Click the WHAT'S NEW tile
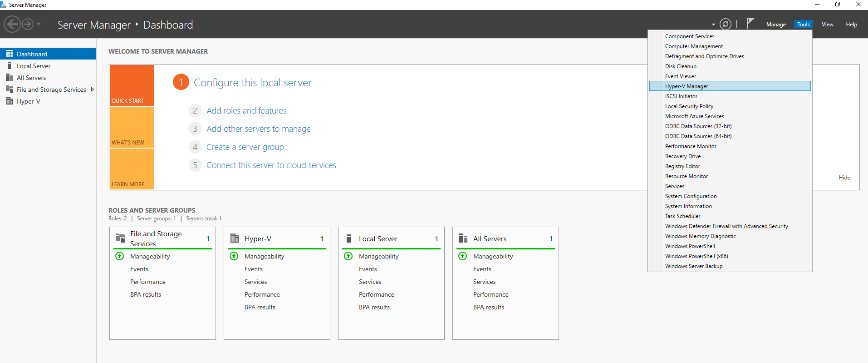Screen dimensions: 868x363 coord(132,127)
